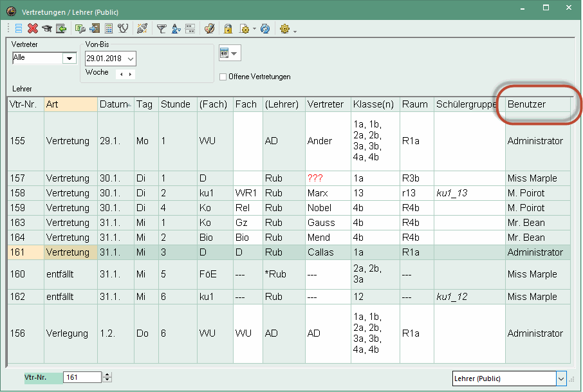This screenshot has height=392, width=583.
Task: Click the Vtr-Nr. input field showing 161
Action: [82, 377]
